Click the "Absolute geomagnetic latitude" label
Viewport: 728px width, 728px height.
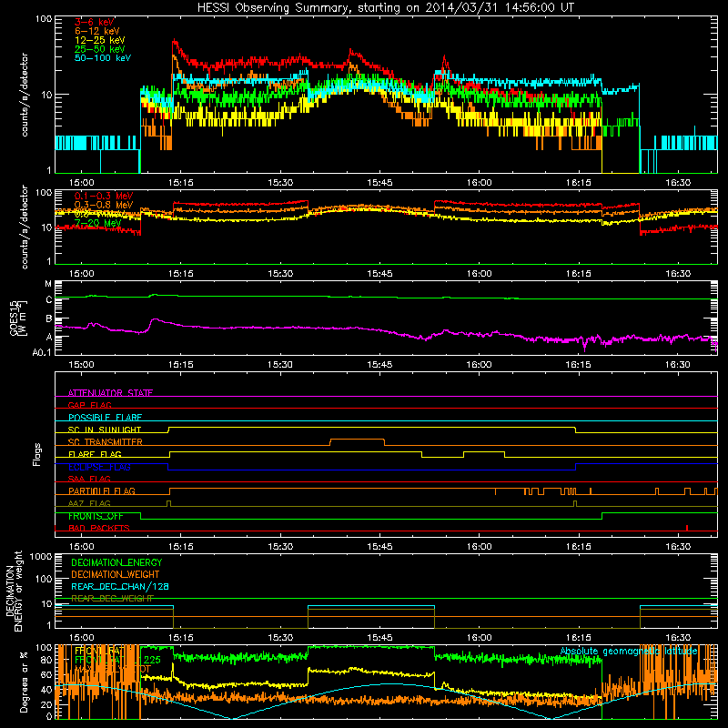(629, 651)
